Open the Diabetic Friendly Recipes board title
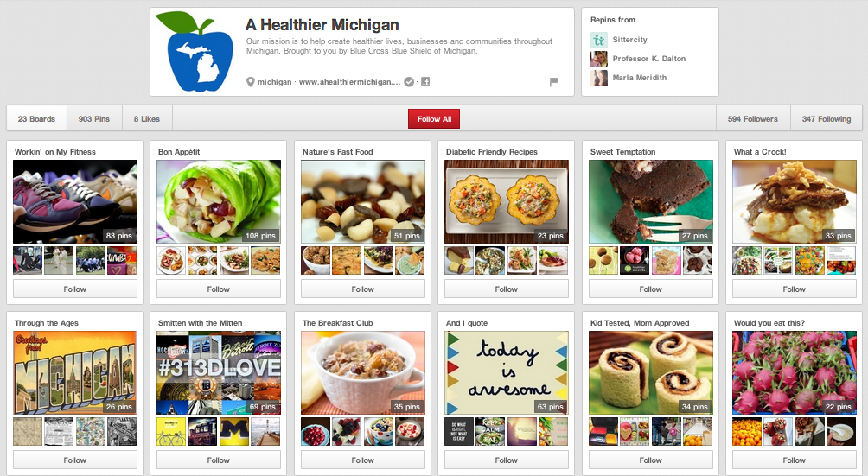Image resolution: width=868 pixels, height=476 pixels. pos(492,151)
